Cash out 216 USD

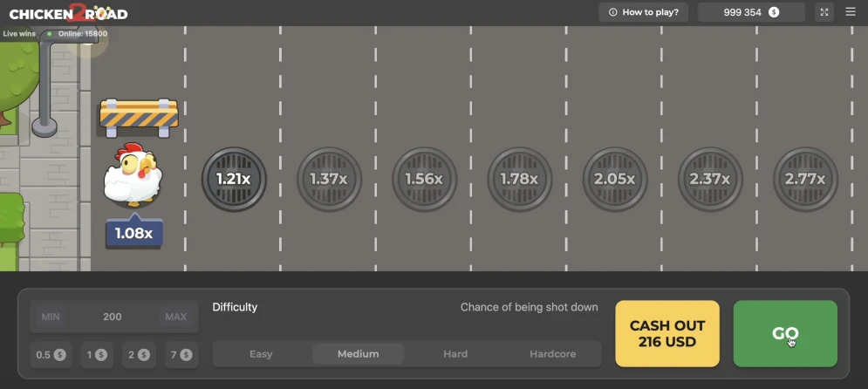667,333
